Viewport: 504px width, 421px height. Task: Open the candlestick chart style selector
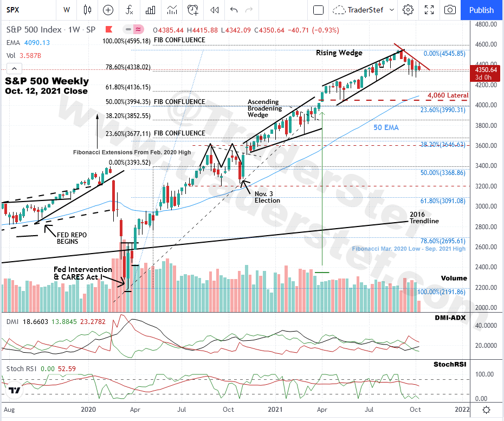[x=88, y=10]
